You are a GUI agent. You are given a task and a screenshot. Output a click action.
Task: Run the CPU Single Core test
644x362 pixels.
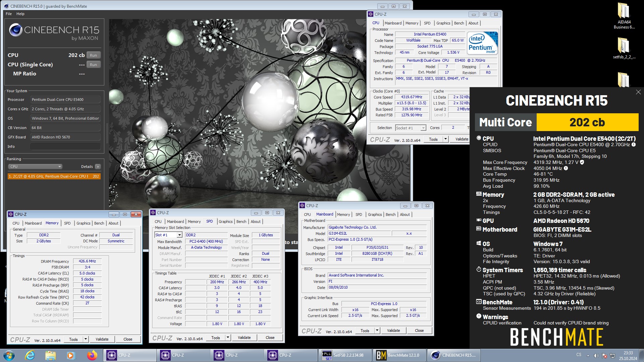coord(93,65)
